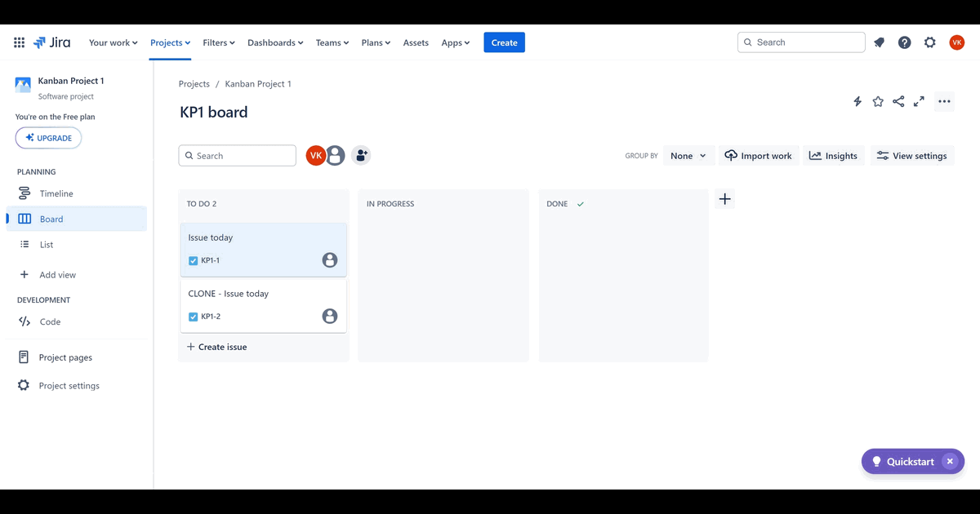The width and height of the screenshot is (980, 514).
Task: Open the List view in sidebar
Action: 77,244
